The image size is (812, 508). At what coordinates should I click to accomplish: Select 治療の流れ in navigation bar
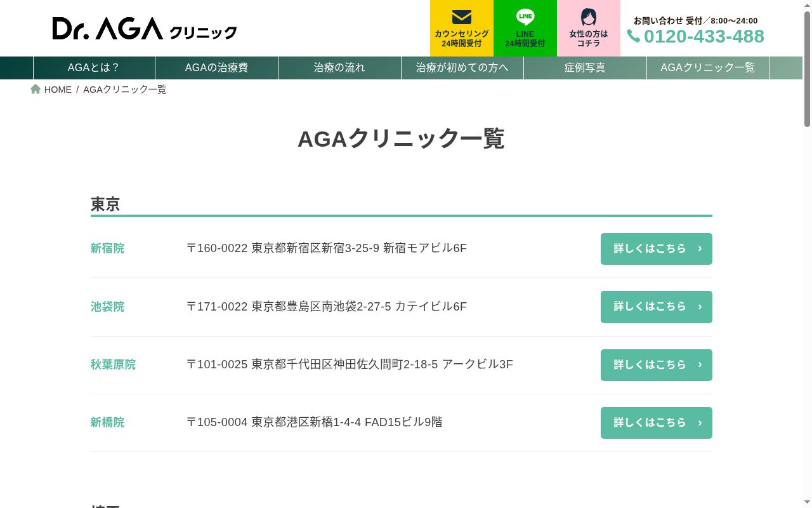339,67
